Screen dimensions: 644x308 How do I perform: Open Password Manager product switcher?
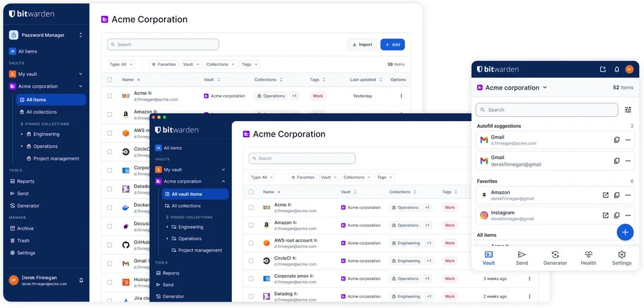tap(46, 35)
